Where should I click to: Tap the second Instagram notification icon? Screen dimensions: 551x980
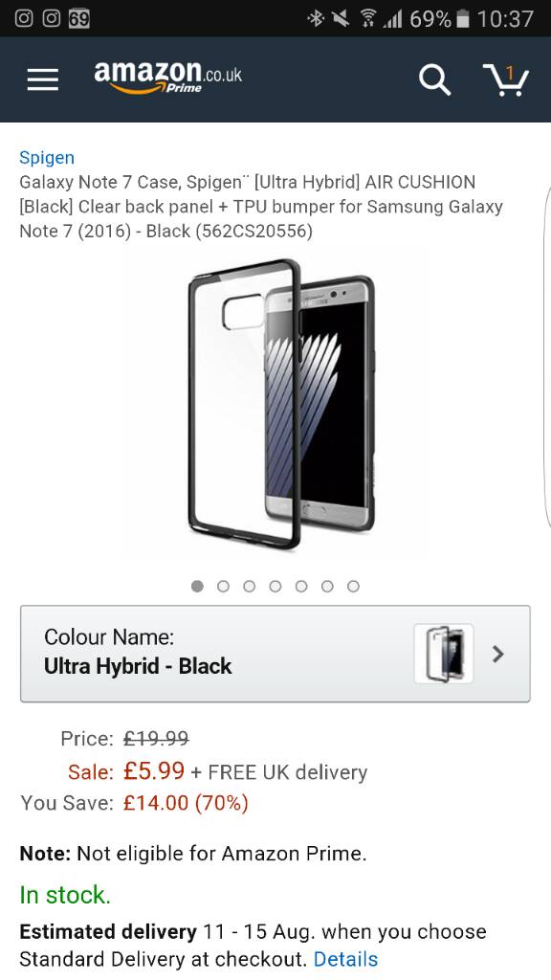(52, 18)
